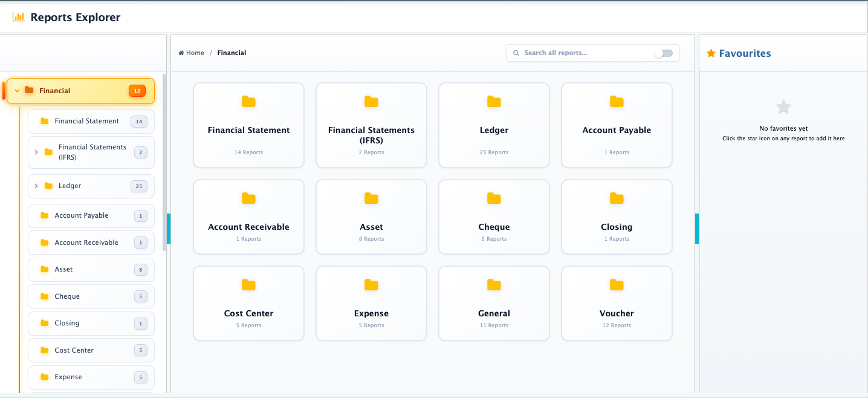Click folder icon on Financial Statement card

[x=248, y=102]
